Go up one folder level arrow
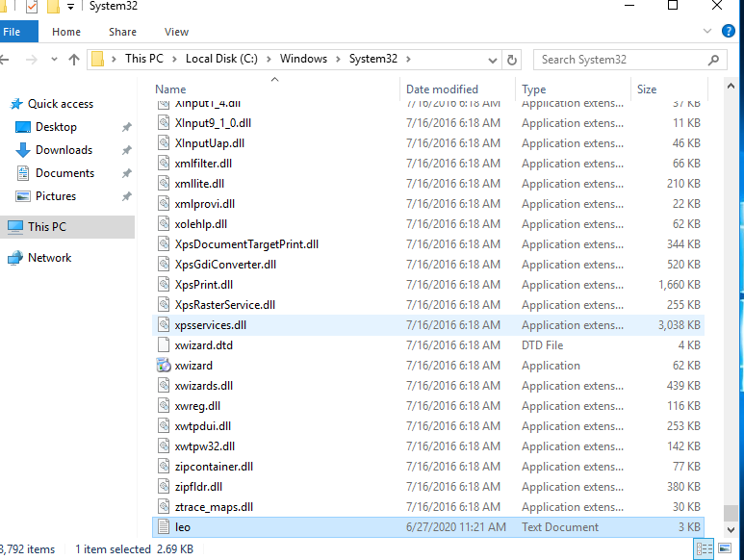Viewport: 744px width, 560px height. click(x=74, y=60)
